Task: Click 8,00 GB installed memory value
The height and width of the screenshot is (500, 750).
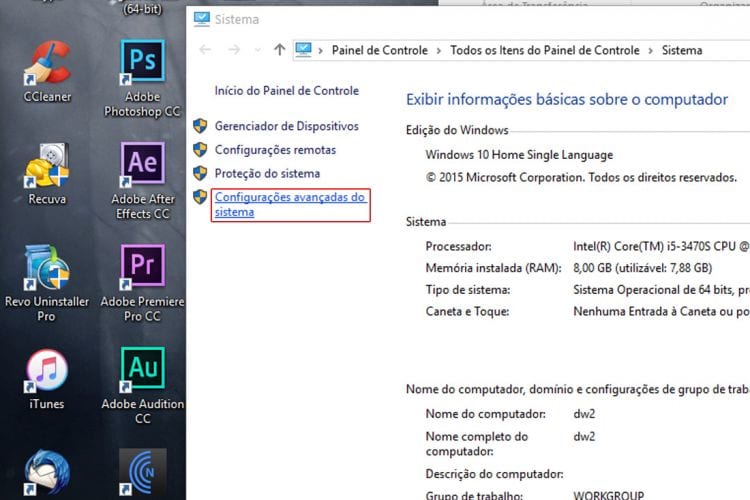Action: click(642, 268)
